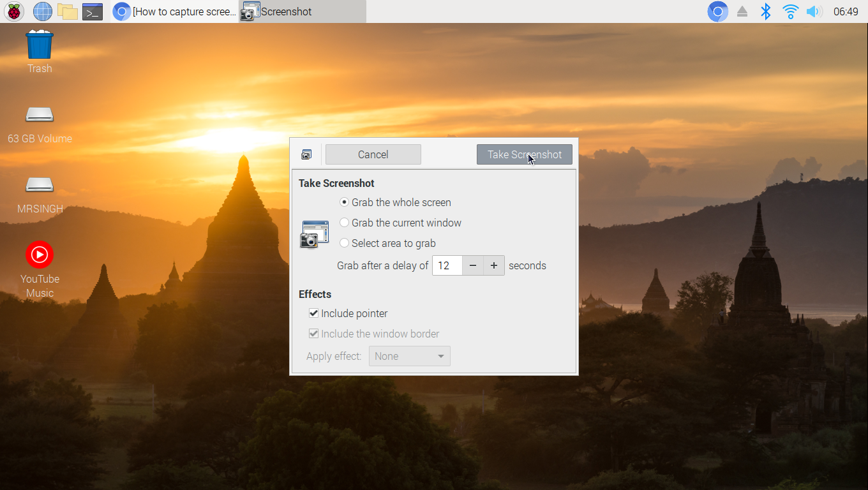
Task: Choose Select area to grab option
Action: 345,243
